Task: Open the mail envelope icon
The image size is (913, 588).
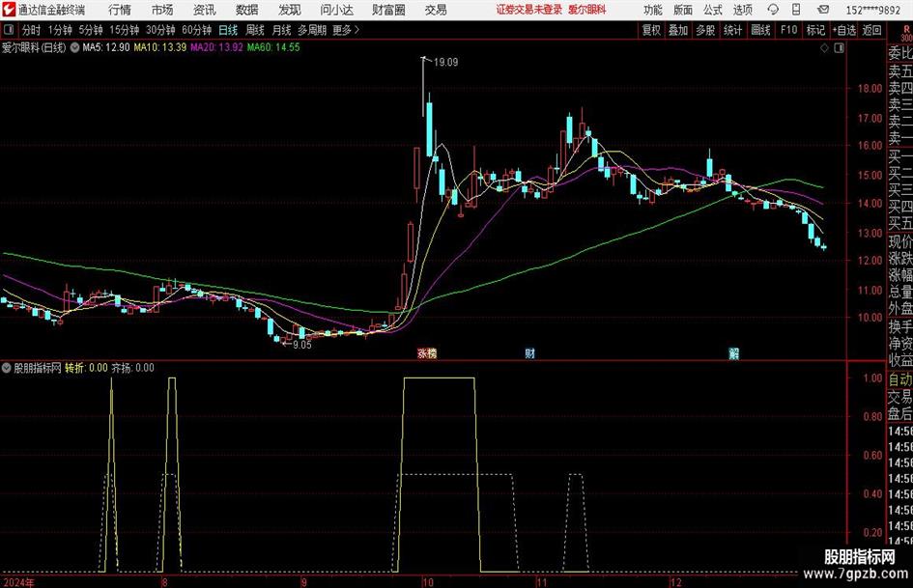Action: point(823,10)
